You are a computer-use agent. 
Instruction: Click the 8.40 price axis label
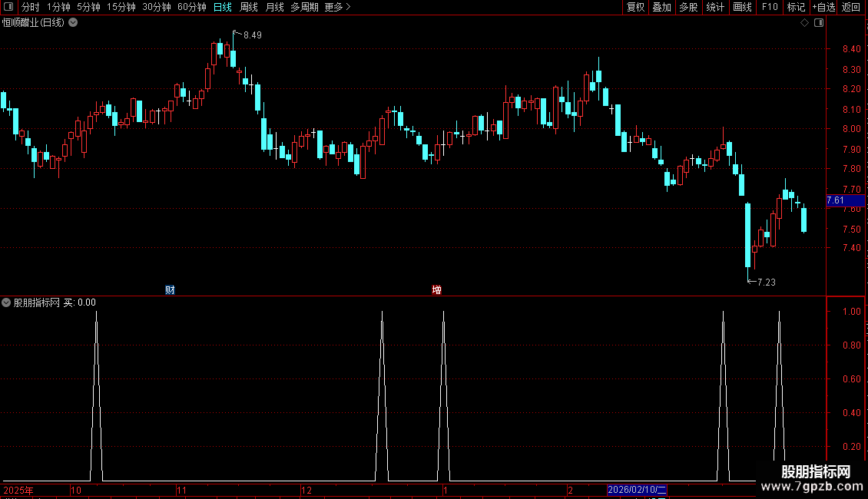[x=851, y=48]
